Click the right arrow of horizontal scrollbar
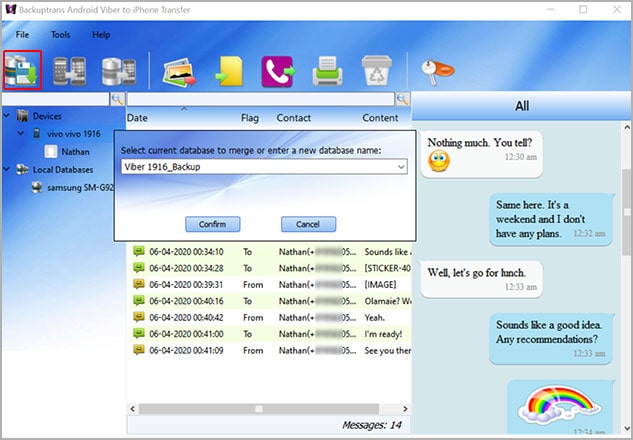Image resolution: width=633 pixels, height=440 pixels. tap(405, 409)
